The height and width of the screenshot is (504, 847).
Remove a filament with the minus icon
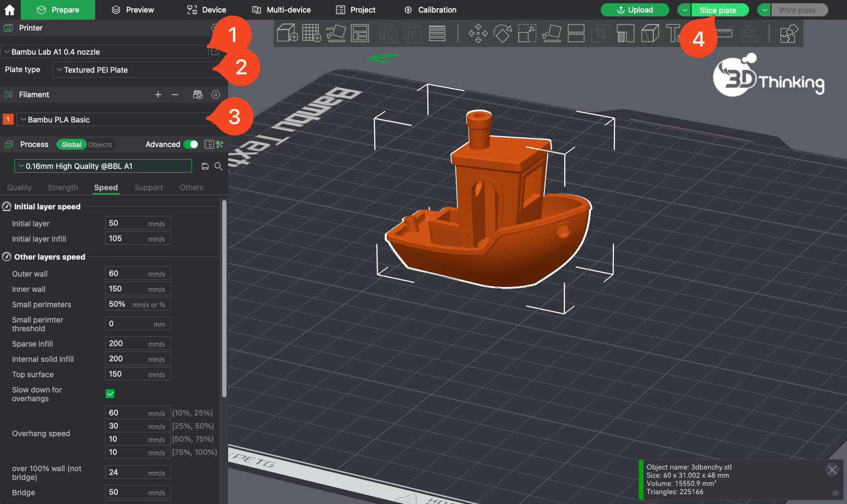pos(175,95)
